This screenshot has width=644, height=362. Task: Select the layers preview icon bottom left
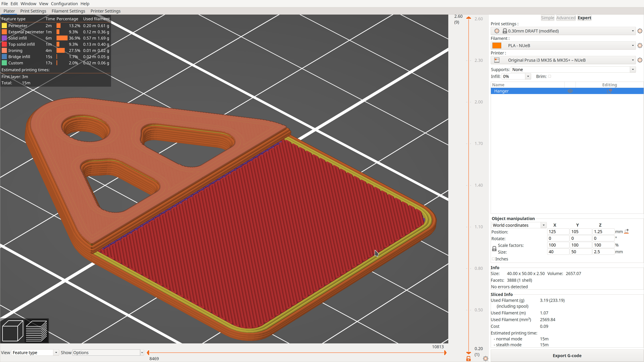pos(37,330)
